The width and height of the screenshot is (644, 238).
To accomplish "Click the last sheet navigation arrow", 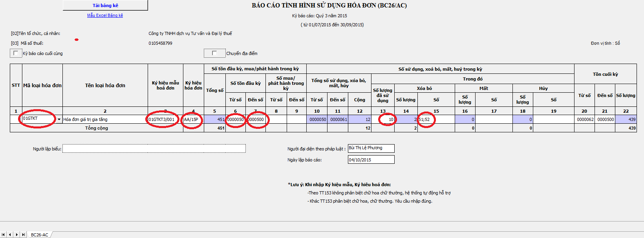I will [23, 234].
